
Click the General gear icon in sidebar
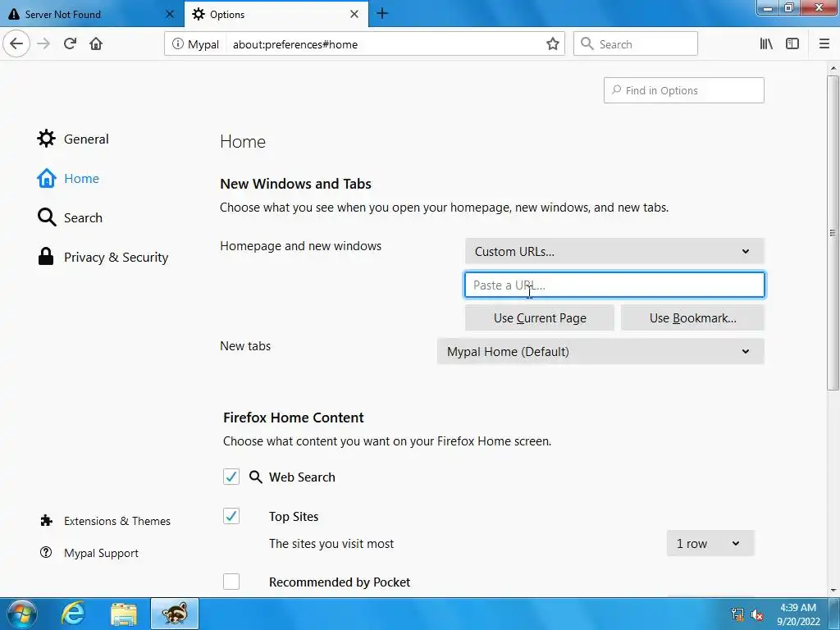click(46, 139)
